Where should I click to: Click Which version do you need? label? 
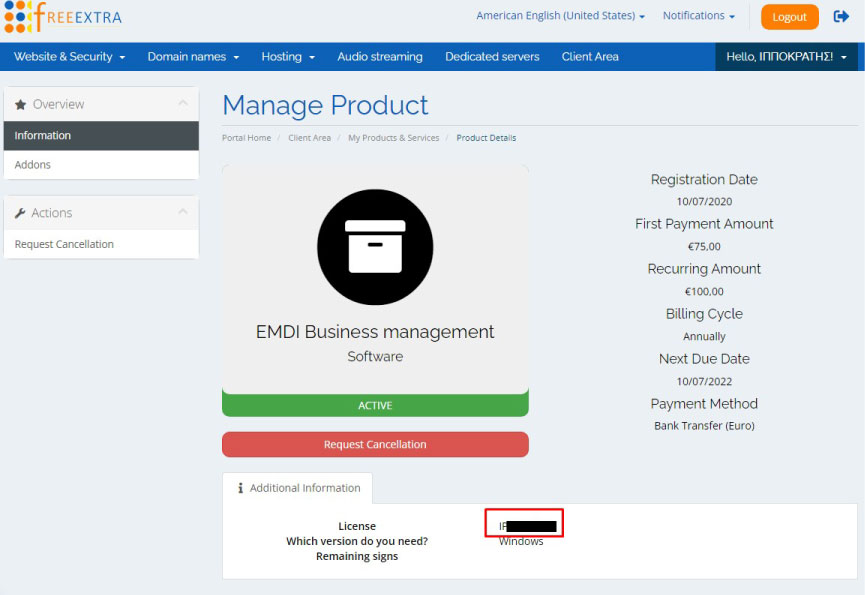[357, 542]
